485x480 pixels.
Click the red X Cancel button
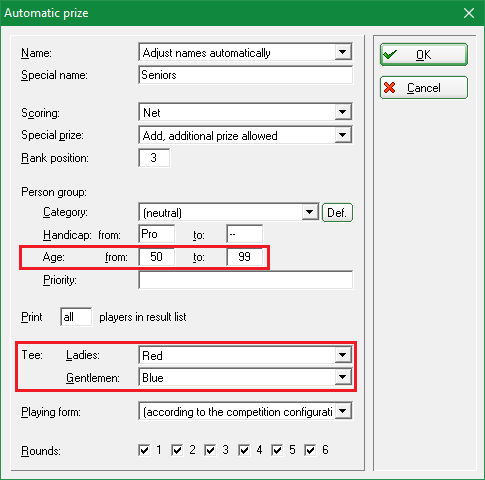tap(424, 88)
